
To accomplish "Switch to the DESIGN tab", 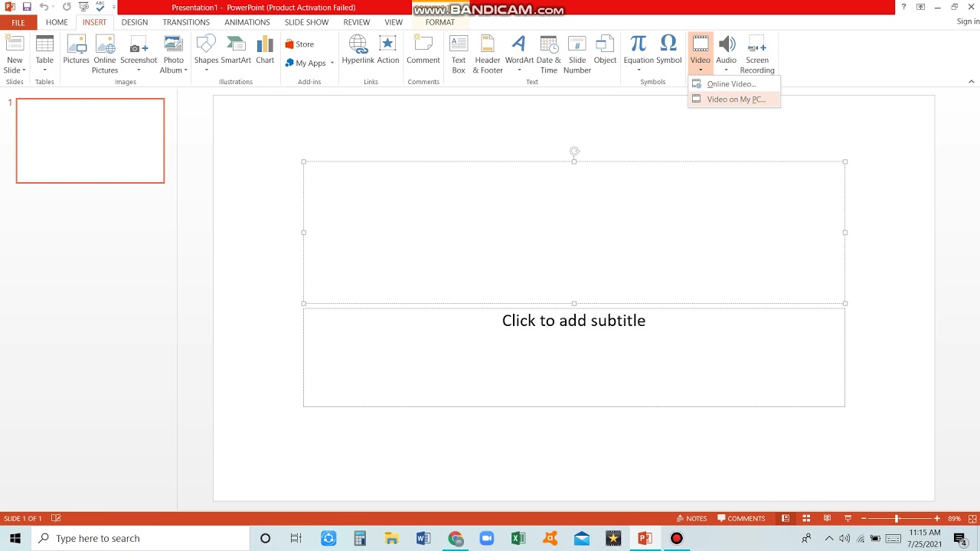I will (x=135, y=22).
